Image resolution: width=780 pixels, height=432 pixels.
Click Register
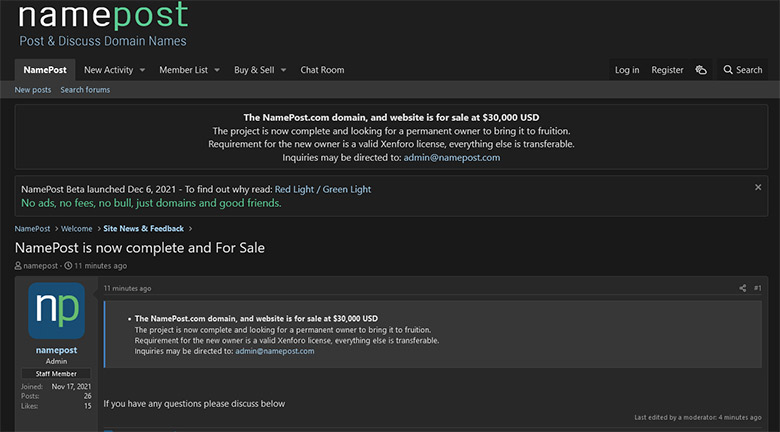668,70
